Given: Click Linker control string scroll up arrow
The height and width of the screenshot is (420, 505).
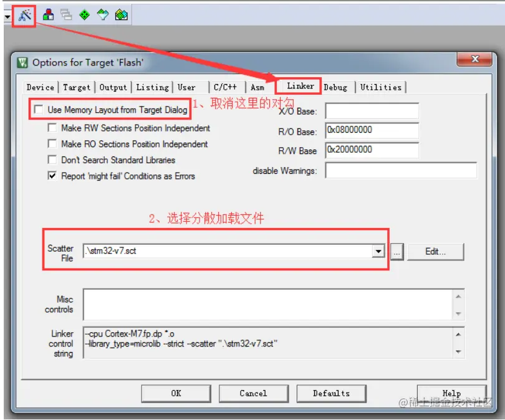Looking at the screenshot, I should click(x=459, y=335).
